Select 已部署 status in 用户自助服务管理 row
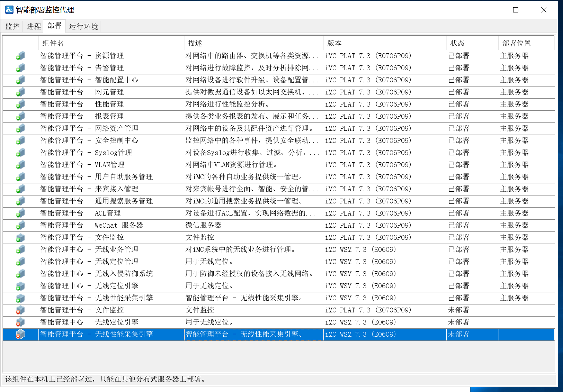The width and height of the screenshot is (563, 392). (x=459, y=177)
